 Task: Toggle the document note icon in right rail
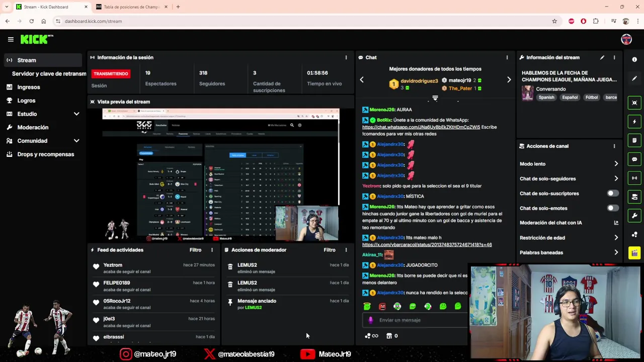[x=634, y=140]
